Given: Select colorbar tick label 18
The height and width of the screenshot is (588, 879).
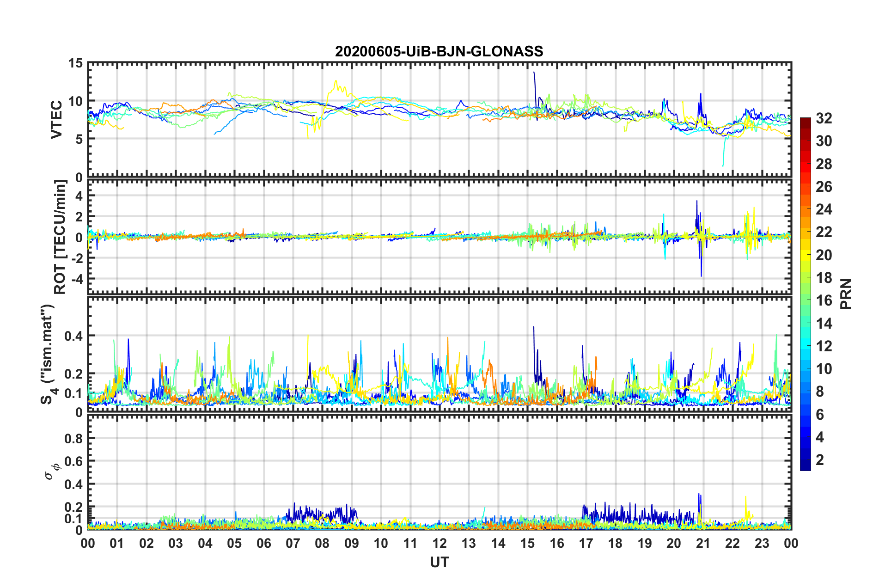Looking at the screenshot, I should (824, 278).
